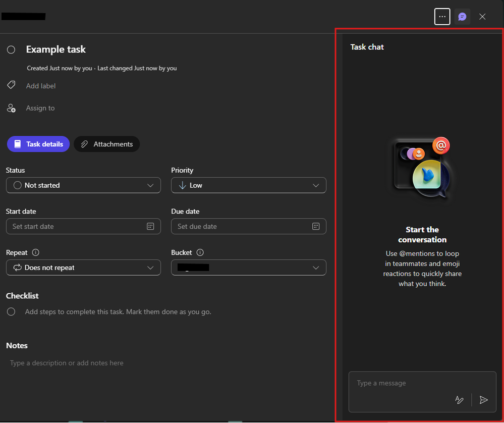504x423 pixels.
Task: Set the due date field
Action: [x=248, y=227]
